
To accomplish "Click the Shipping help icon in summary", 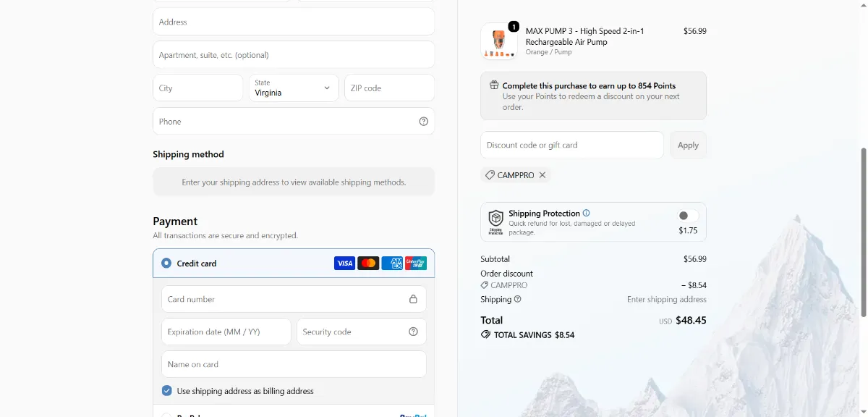I will 518,299.
